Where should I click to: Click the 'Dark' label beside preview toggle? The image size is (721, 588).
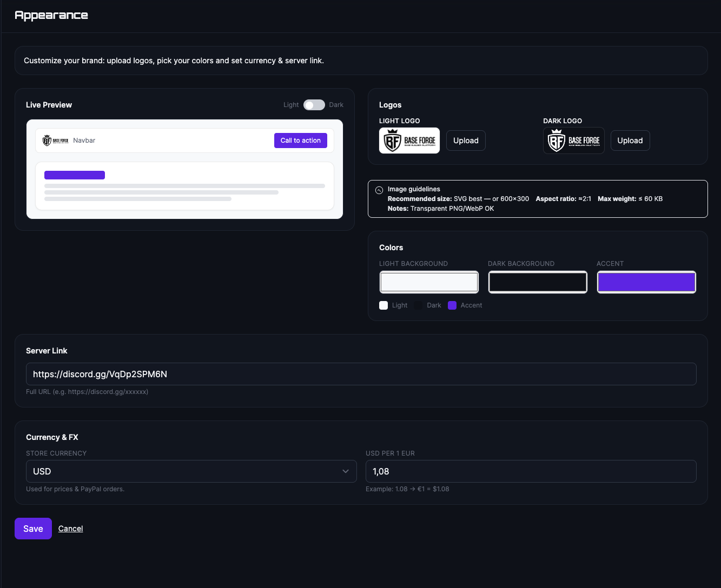click(336, 105)
